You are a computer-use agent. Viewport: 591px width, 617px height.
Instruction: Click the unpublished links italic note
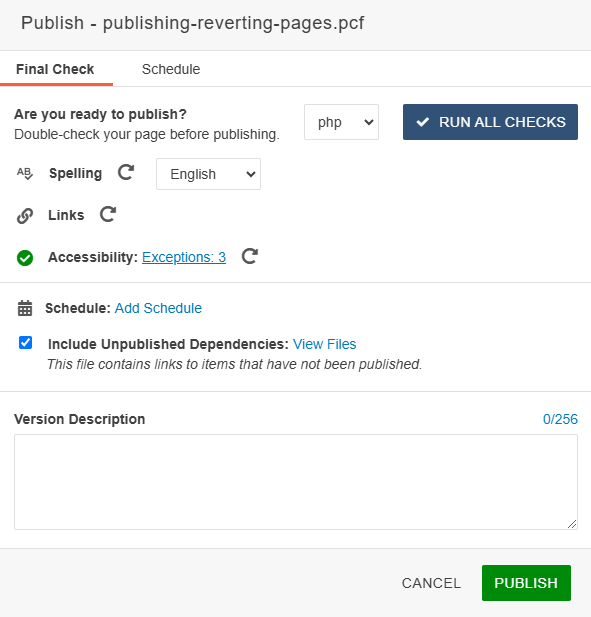pyautogui.click(x=235, y=364)
